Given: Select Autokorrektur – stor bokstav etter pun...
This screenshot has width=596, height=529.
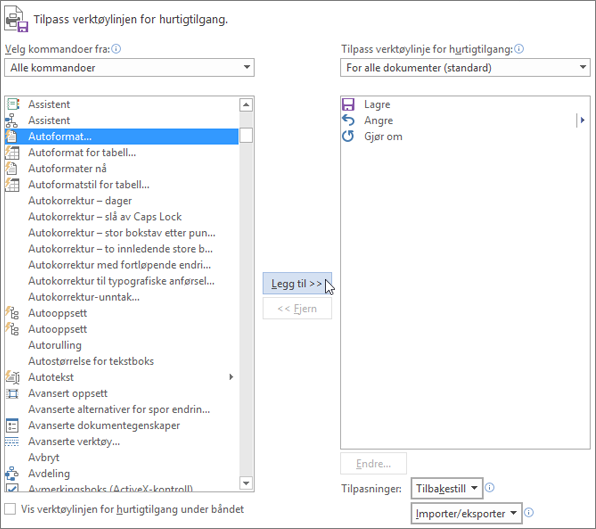Looking at the screenshot, I should (x=122, y=233).
